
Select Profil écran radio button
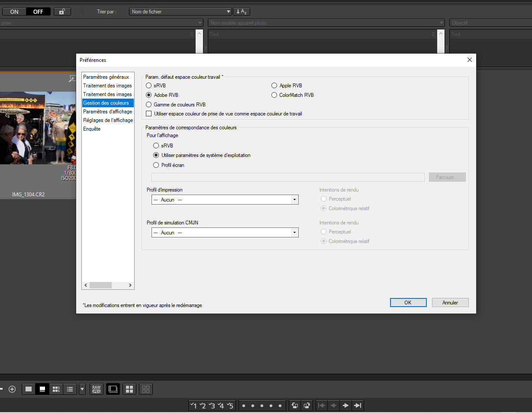click(156, 165)
